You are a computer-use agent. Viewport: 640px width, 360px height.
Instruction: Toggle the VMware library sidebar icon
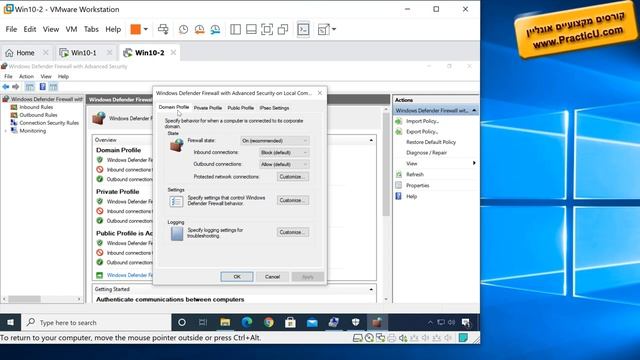[x=236, y=29]
